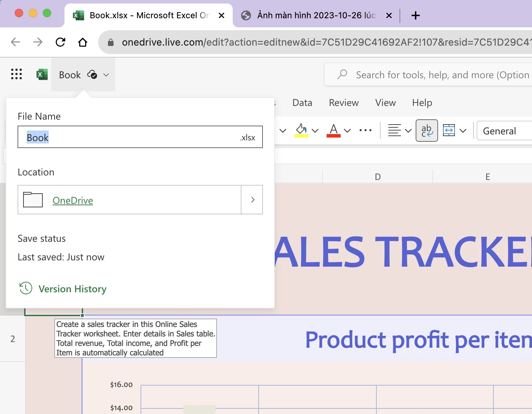This screenshot has width=532, height=414.
Task: Click the $16.00 chart axis label
Action: click(121, 385)
